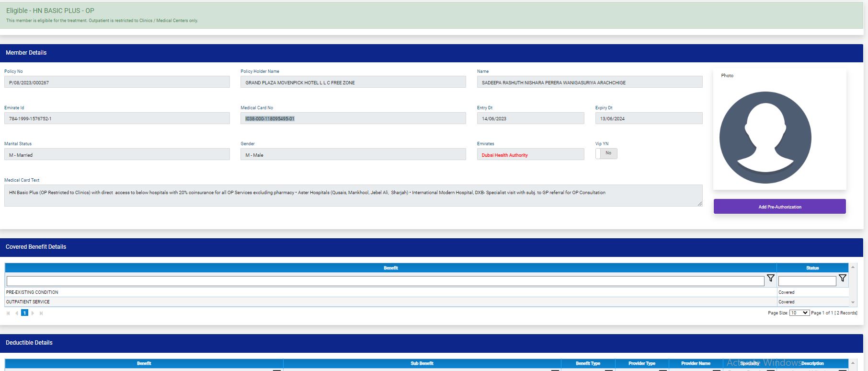Image resolution: width=868 pixels, height=371 pixels.
Task: Sort by Status column header
Action: [812, 268]
